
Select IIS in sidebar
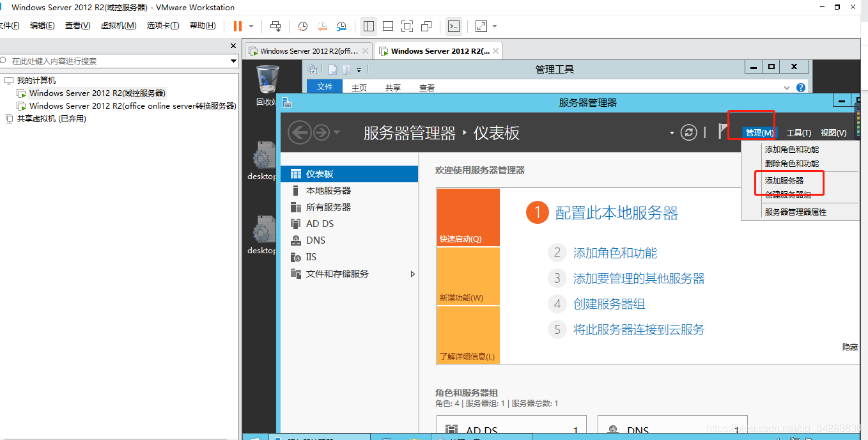click(x=349, y=257)
